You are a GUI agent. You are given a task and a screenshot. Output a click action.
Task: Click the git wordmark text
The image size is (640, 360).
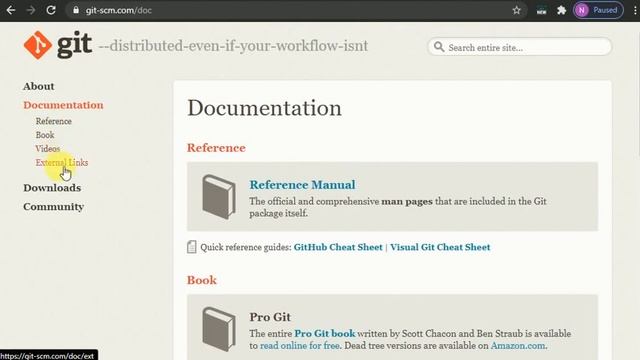click(x=75, y=44)
